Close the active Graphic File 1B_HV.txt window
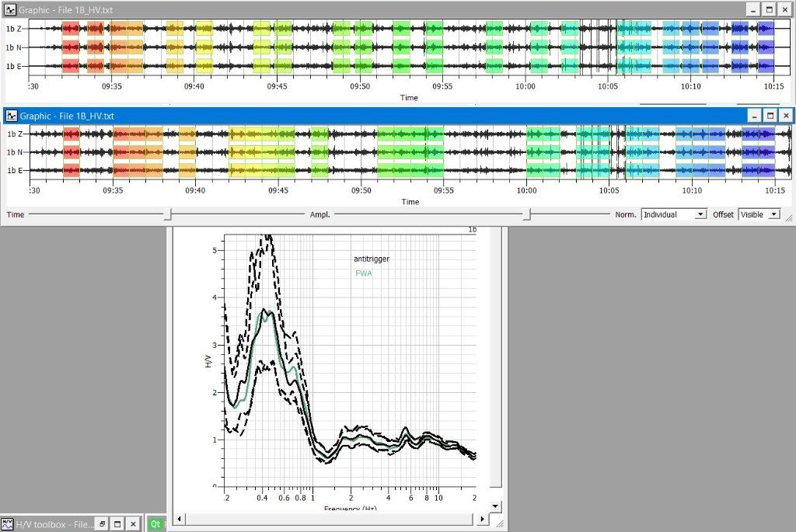The width and height of the screenshot is (796, 532). click(786, 116)
